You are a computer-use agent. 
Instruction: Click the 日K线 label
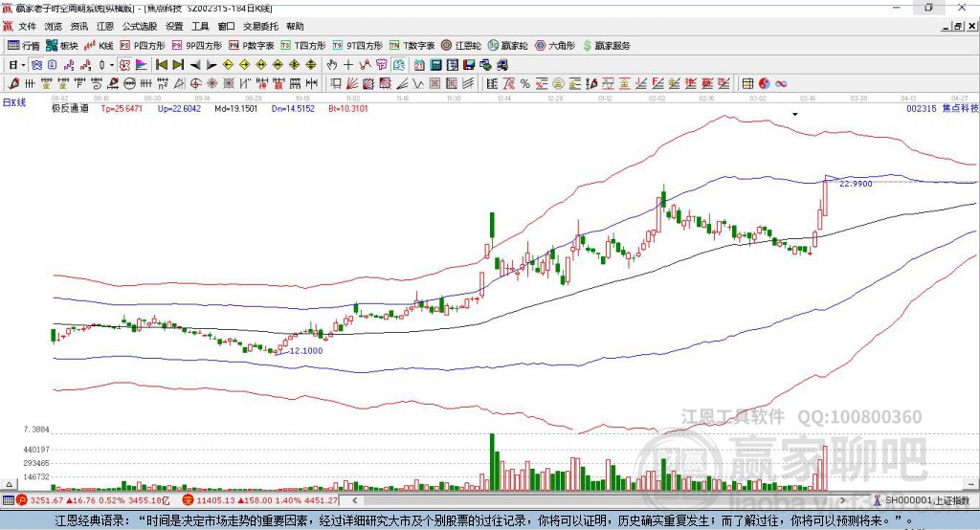[x=14, y=102]
